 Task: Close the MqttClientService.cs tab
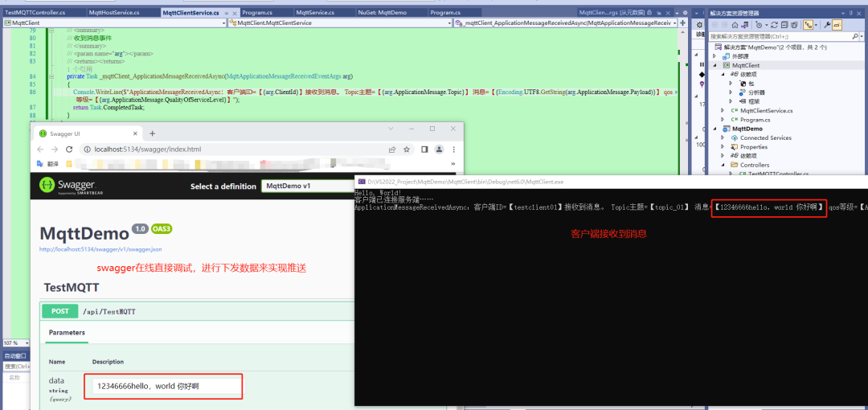coord(235,14)
